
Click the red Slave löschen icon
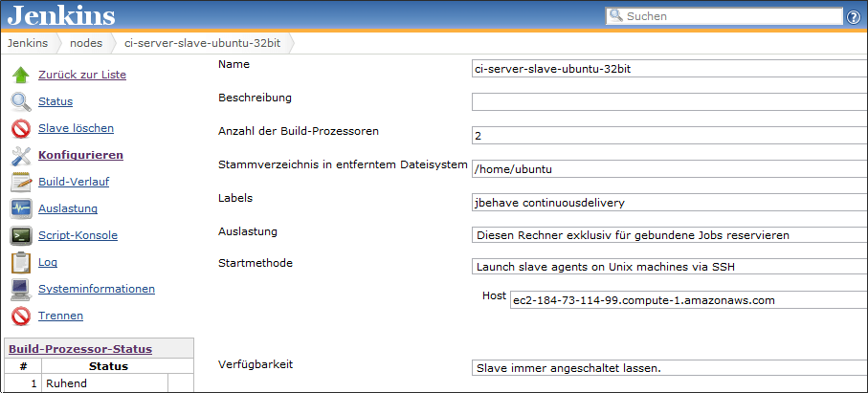pos(21,129)
